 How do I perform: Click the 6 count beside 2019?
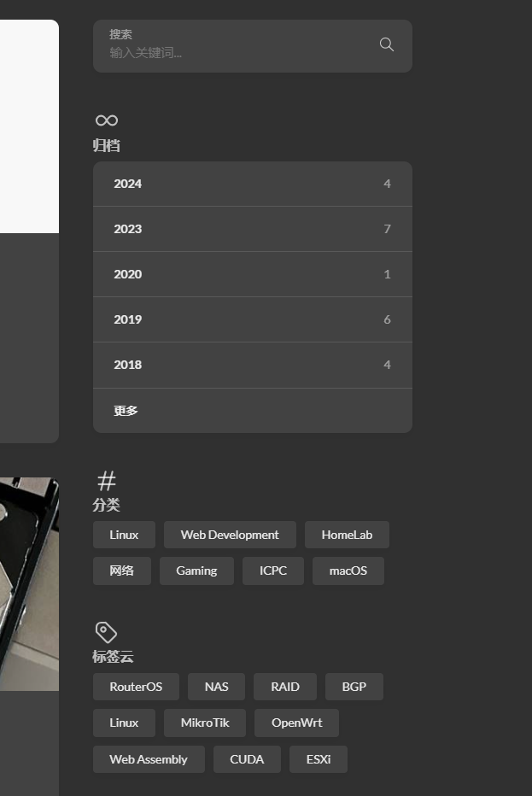click(x=388, y=319)
